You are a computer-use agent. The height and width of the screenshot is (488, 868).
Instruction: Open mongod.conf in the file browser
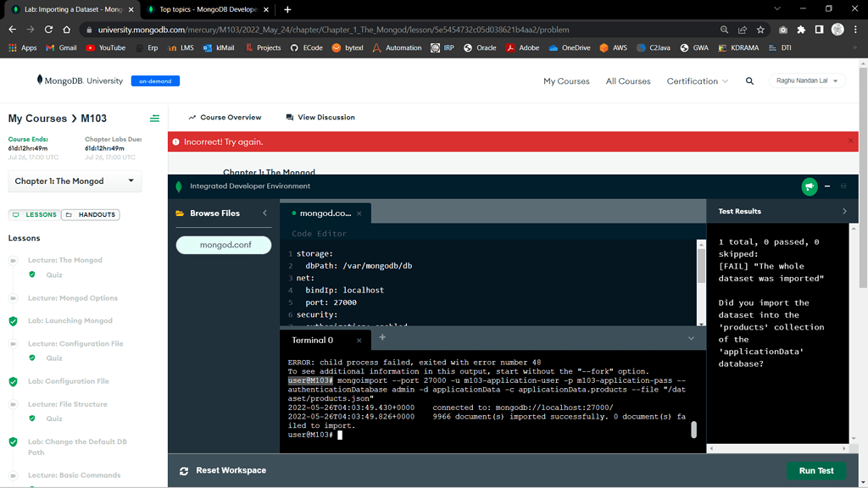[225, 245]
